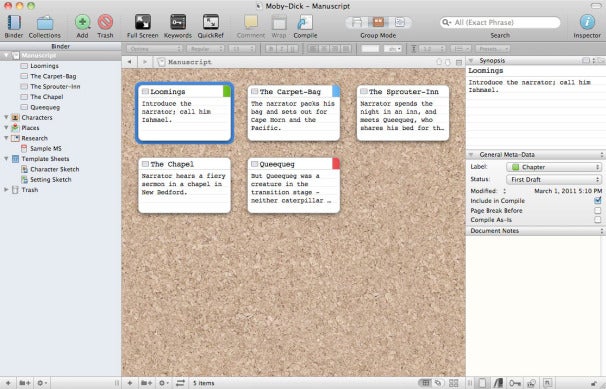Image resolution: width=606 pixels, height=389 pixels.
Task: Select the Scrivenings view in Group Mode
Action: [x=357, y=22]
